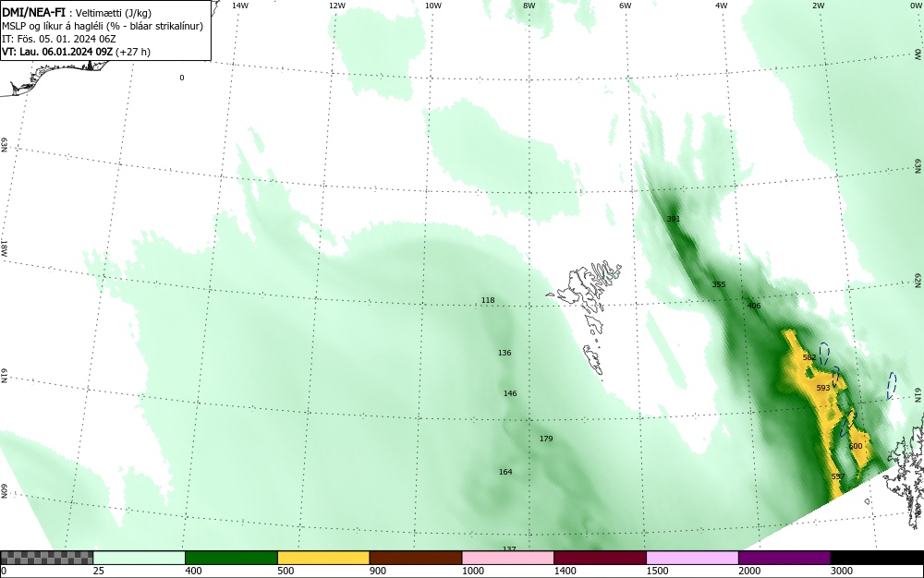Click the 10W longitude label
This screenshot has height=578, width=924.
[433, 6]
